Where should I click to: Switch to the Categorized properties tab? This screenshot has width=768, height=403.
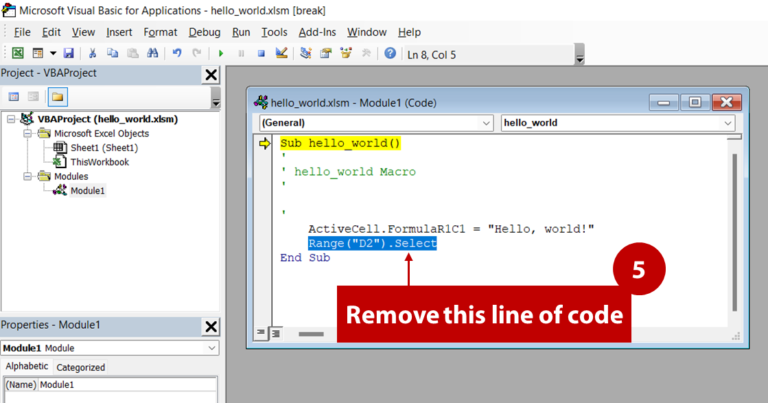80,367
